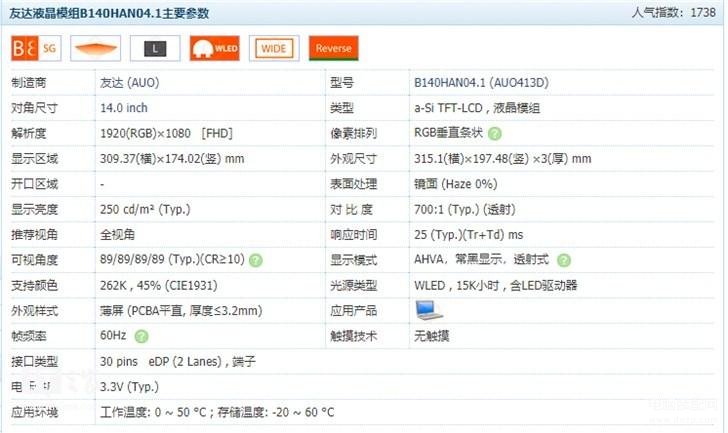Click help icon beside AHVA display mode
The height and width of the screenshot is (433, 728).
pyautogui.click(x=564, y=260)
